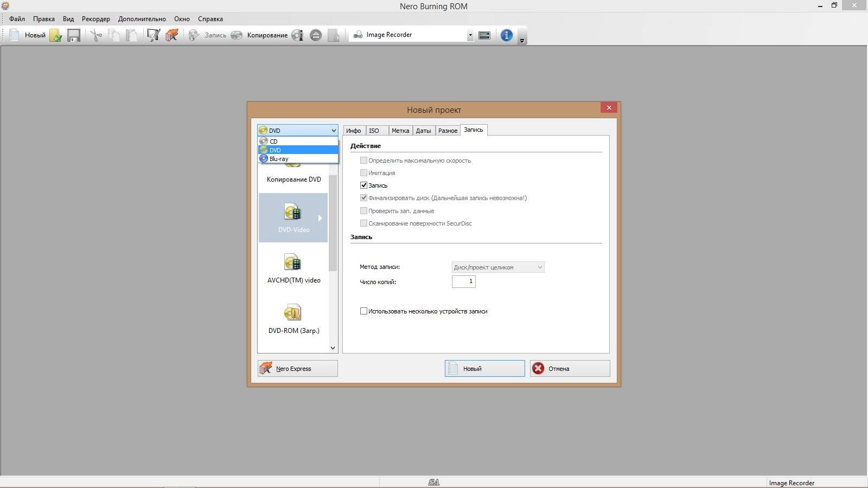Click the Отмена button
The height and width of the screenshot is (488, 868).
570,369
